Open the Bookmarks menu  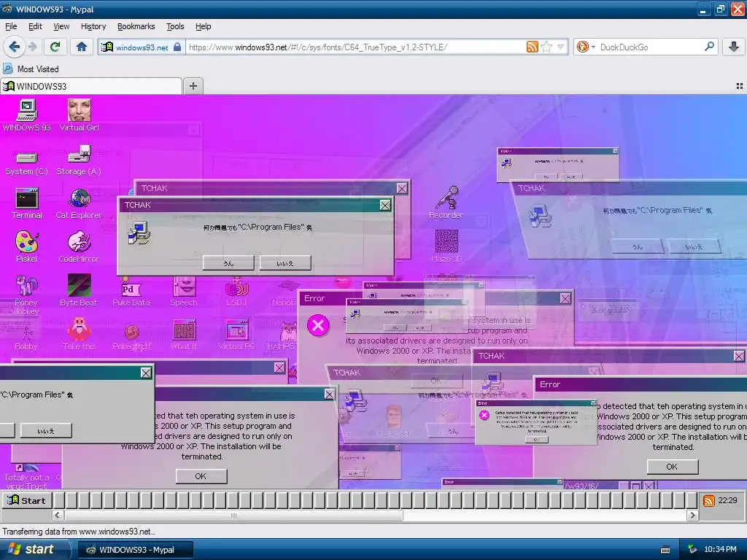pyautogui.click(x=136, y=26)
